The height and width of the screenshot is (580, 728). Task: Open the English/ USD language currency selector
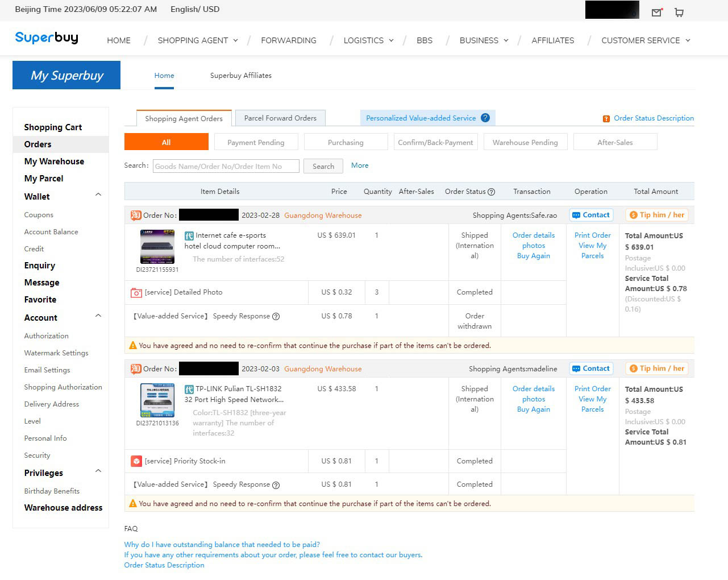[x=195, y=9]
